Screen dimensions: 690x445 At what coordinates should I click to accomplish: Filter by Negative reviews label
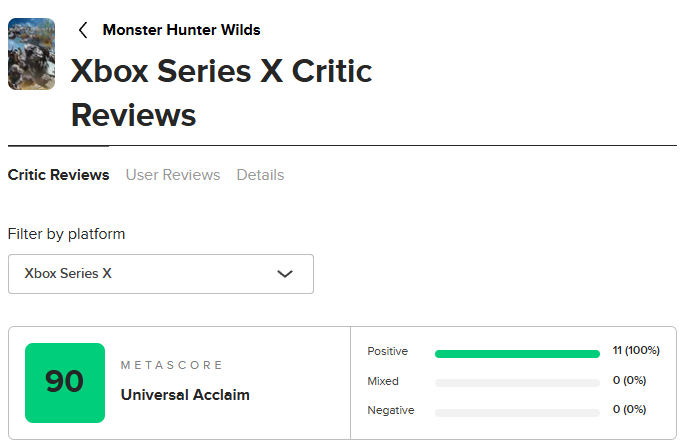click(x=390, y=410)
